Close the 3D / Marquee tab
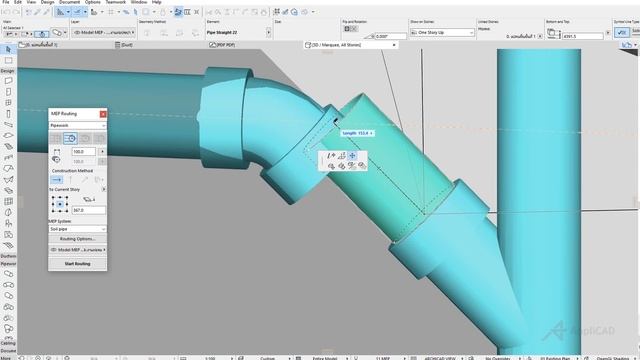 (394, 45)
